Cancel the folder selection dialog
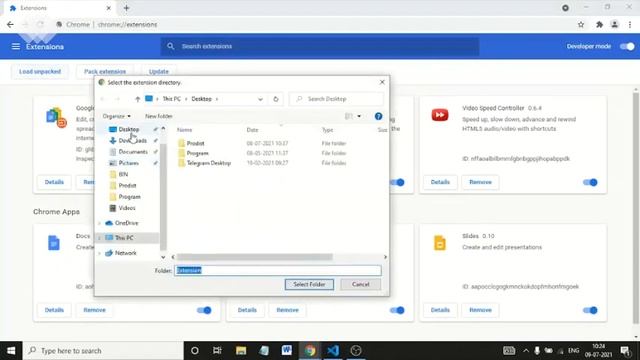The image size is (640, 360). point(360,284)
